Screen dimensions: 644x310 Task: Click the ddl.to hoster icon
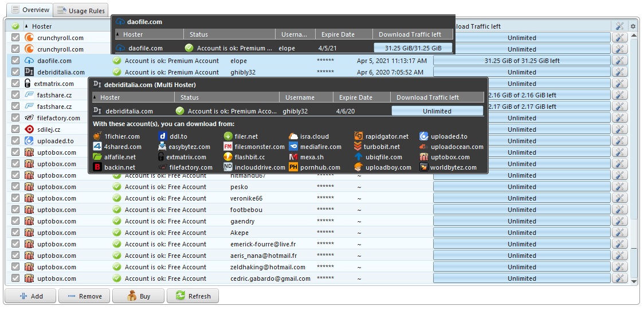[163, 136]
